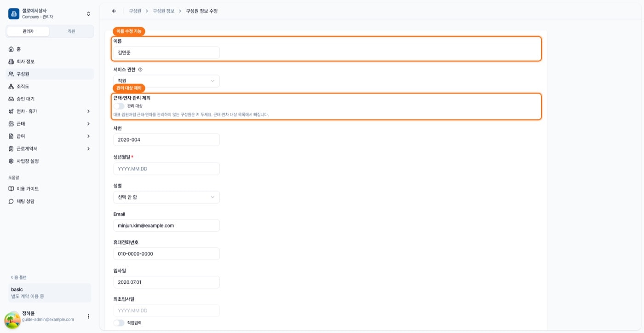Open the 서비스 권한 dropdown

(x=167, y=81)
